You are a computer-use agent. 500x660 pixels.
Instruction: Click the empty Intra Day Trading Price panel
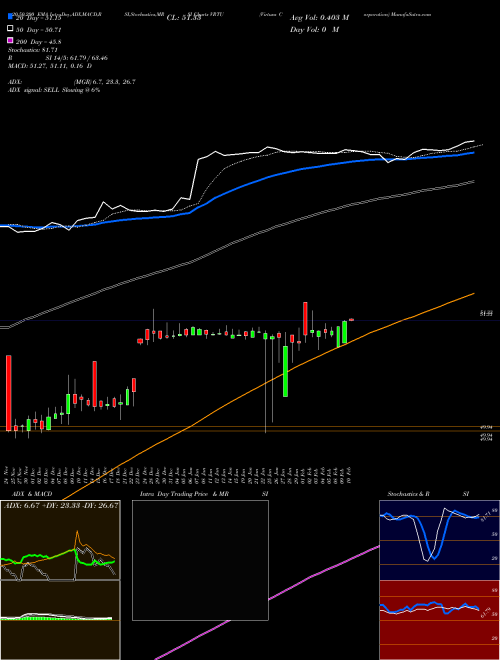[x=200, y=560]
